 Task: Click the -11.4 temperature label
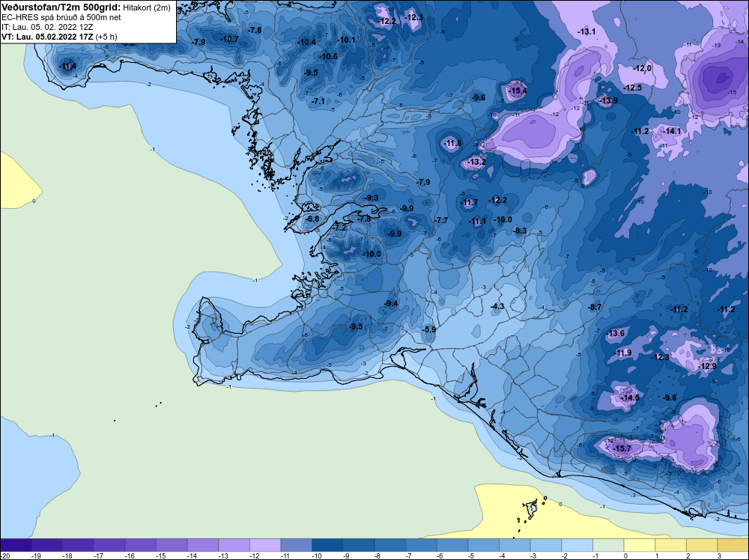(67, 66)
